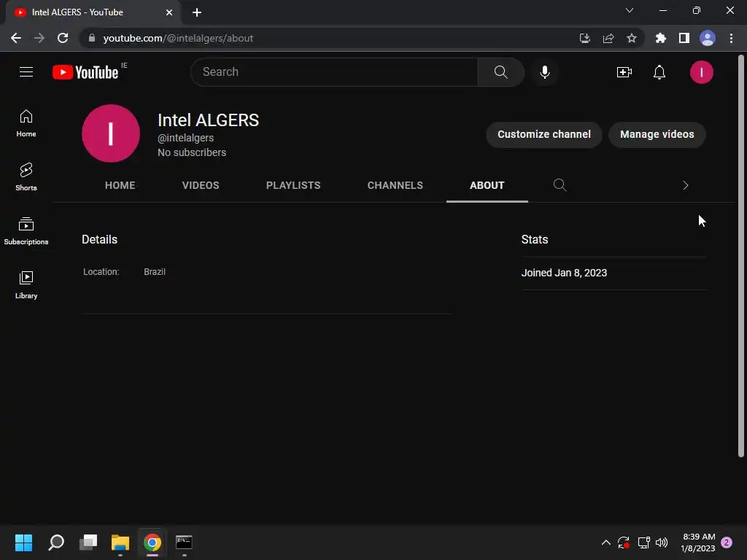The image size is (747, 560).
Task: Click the YouTube logo
Action: tap(86, 72)
